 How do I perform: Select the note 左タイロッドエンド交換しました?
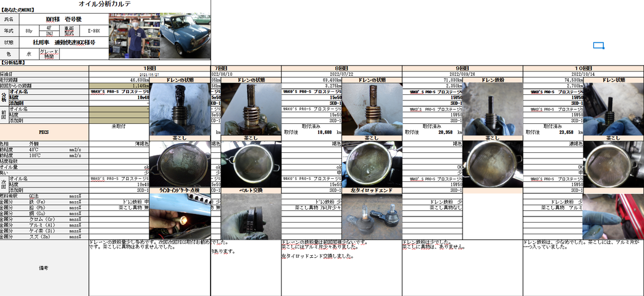[x=317, y=257]
